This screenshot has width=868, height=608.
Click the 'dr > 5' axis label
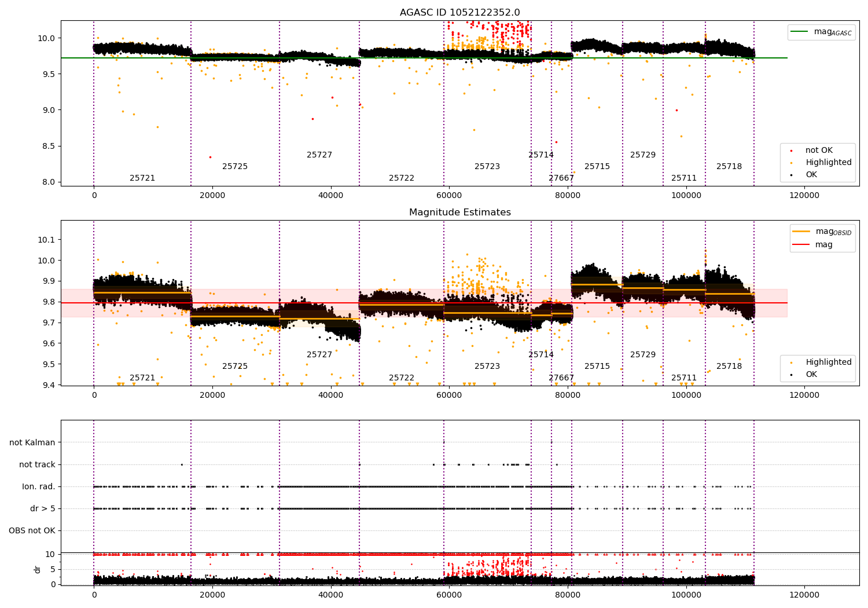click(43, 508)
